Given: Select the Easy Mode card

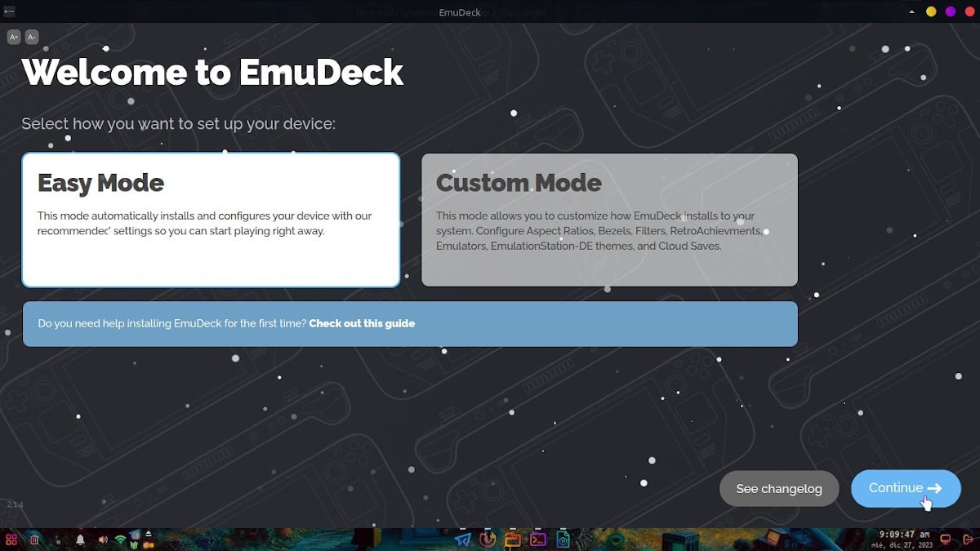Looking at the screenshot, I should pyautogui.click(x=211, y=220).
